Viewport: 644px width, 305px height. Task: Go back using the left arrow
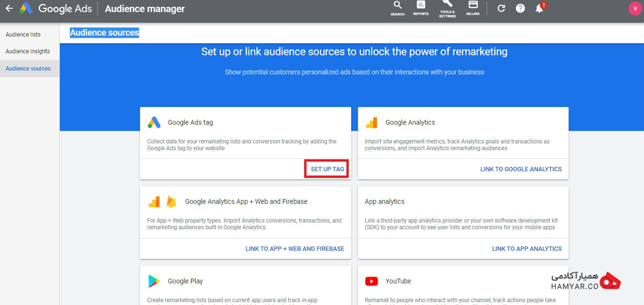click(x=9, y=8)
